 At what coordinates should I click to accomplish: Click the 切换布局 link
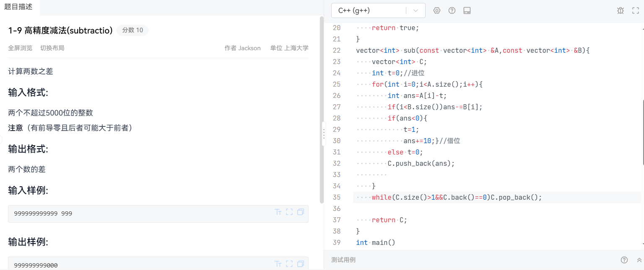click(x=52, y=48)
